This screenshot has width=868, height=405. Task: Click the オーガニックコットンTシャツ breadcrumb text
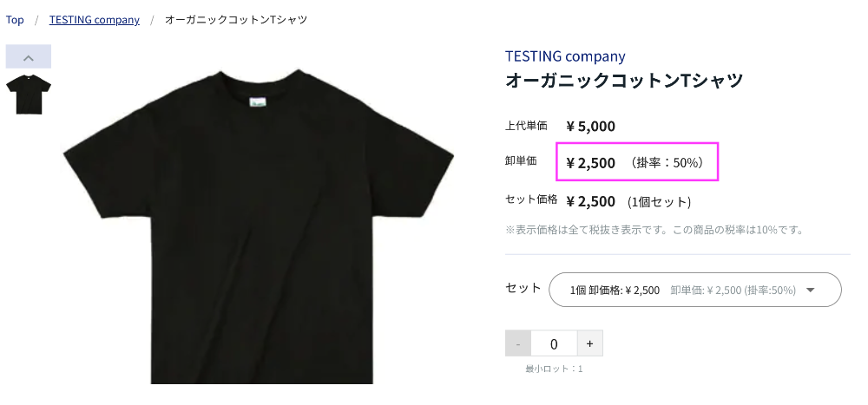[236, 20]
